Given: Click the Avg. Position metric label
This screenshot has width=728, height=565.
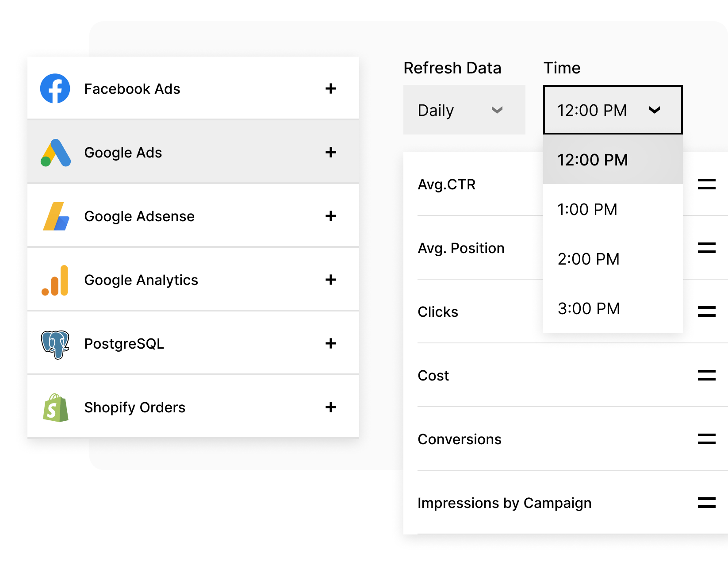Looking at the screenshot, I should pos(461,248).
